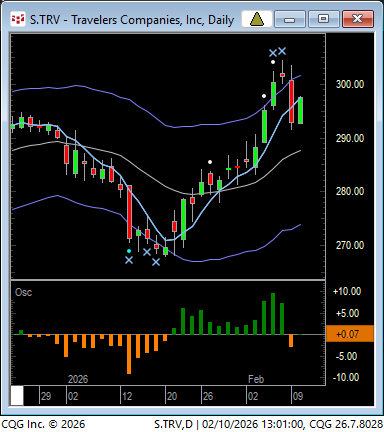
Task: Minimize the S.TRV chart window
Action: pos(290,19)
